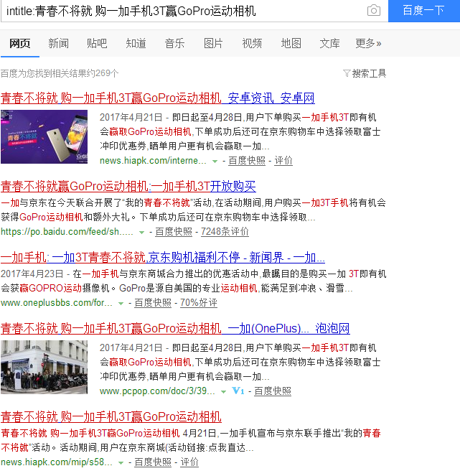Screen dimensions: 460x476
Task: Open 百度快照 for news.hiapk.com/mip result
Action: pyautogui.click(x=153, y=462)
